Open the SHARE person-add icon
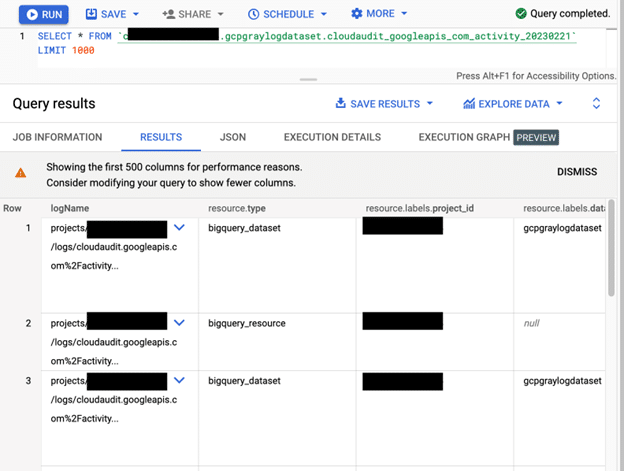This screenshot has width=624, height=471. (168, 14)
